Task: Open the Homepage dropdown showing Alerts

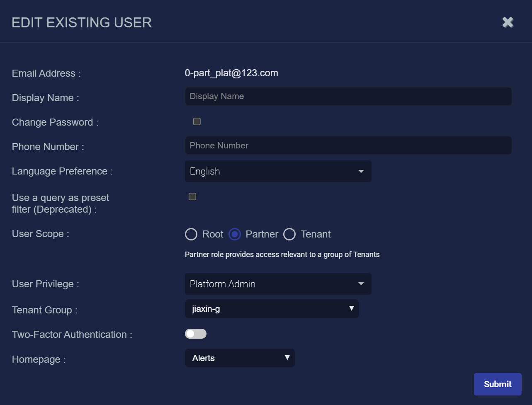Action: point(240,358)
